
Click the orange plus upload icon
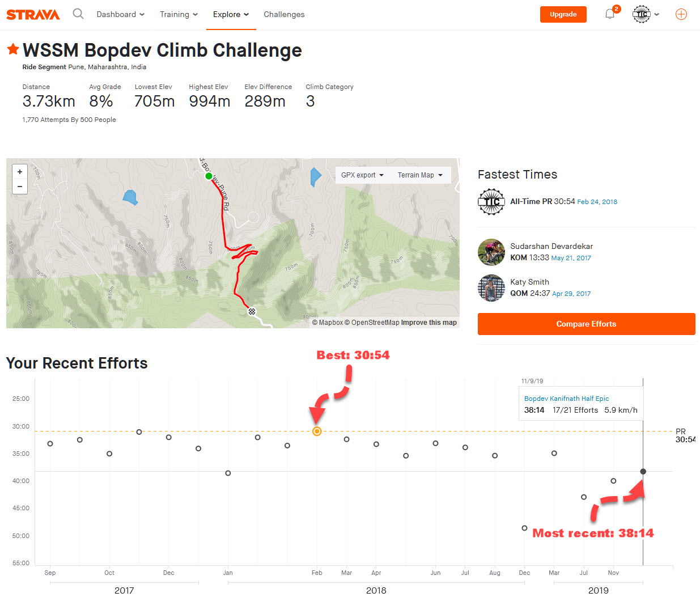(681, 14)
